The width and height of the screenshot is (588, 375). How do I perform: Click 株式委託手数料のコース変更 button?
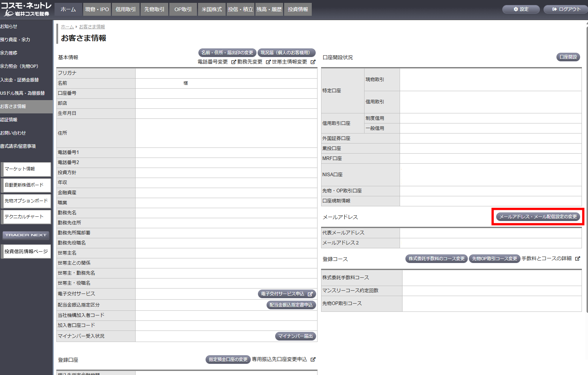(436, 259)
